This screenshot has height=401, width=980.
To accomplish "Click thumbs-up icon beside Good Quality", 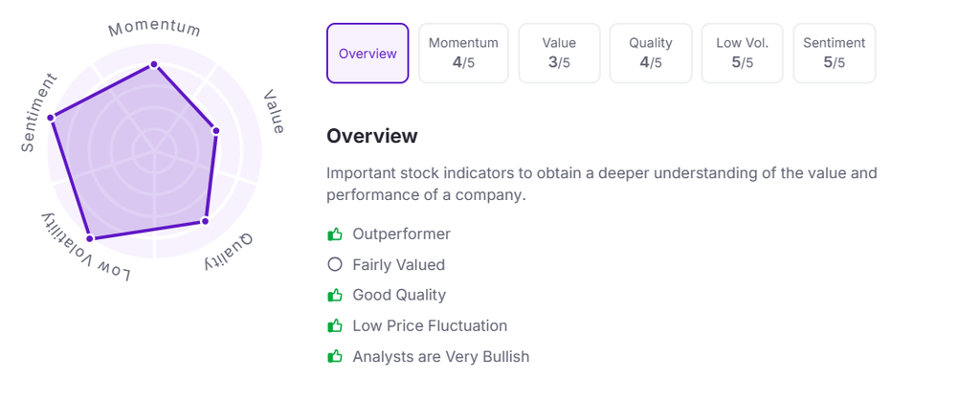I will [335, 296].
